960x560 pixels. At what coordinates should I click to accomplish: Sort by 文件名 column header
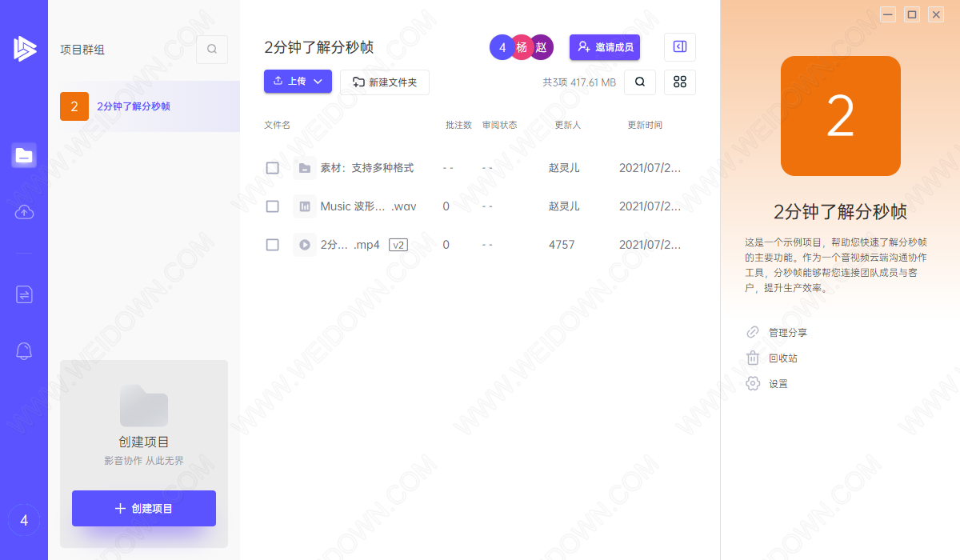277,125
